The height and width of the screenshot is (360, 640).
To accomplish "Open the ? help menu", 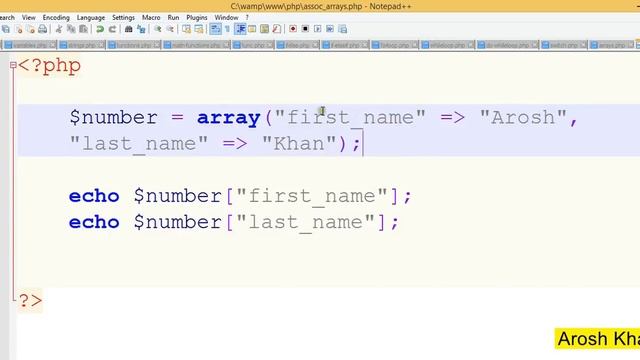I will 247,18.
